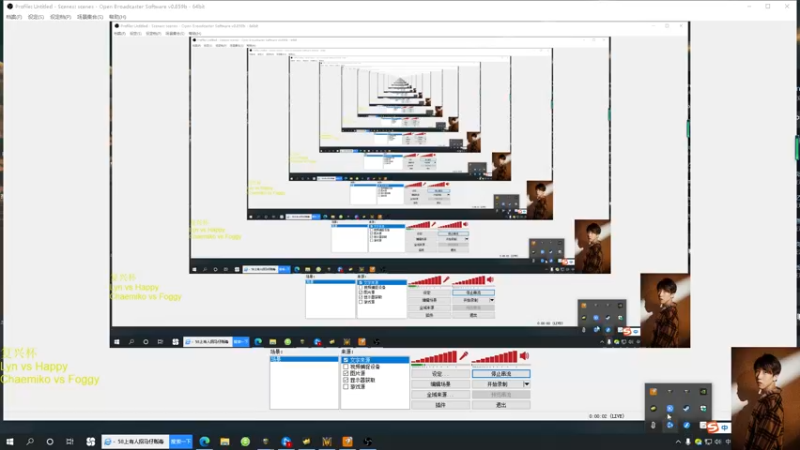Toggle 文字来源 source checkbox in outermost list
Screen dimensions: 800x450
[x=346, y=360]
